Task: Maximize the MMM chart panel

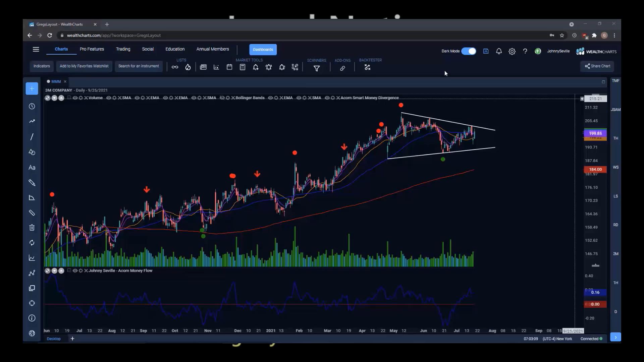Action: 603,82
